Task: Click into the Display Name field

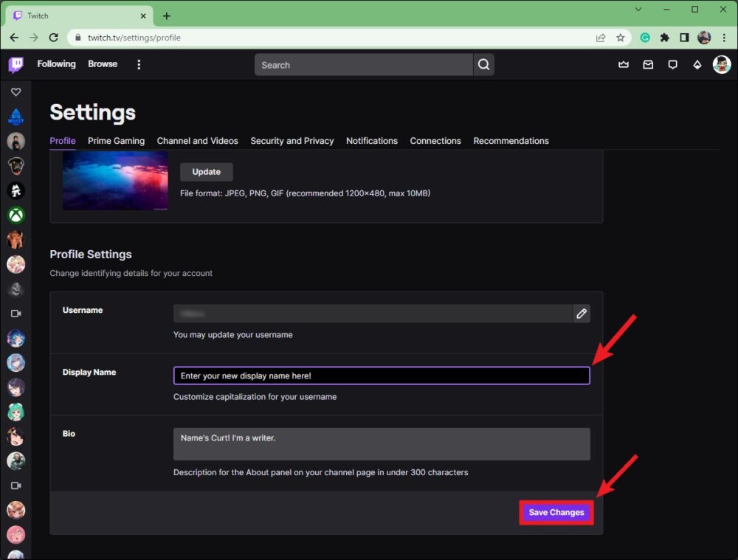Action: click(381, 376)
